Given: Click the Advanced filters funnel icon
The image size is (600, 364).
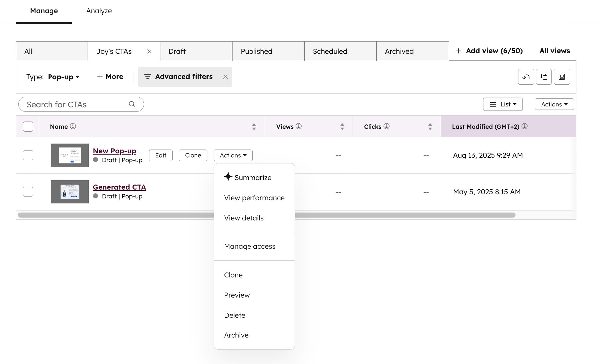Looking at the screenshot, I should (x=148, y=77).
